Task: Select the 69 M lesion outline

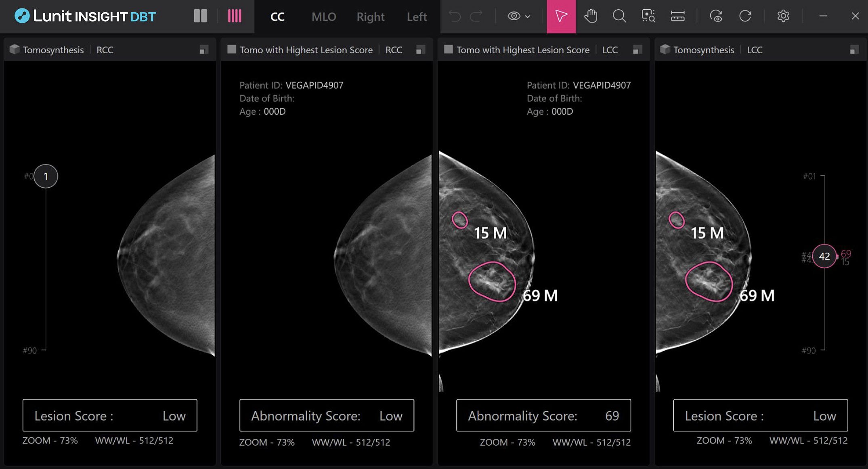Action: [493, 283]
